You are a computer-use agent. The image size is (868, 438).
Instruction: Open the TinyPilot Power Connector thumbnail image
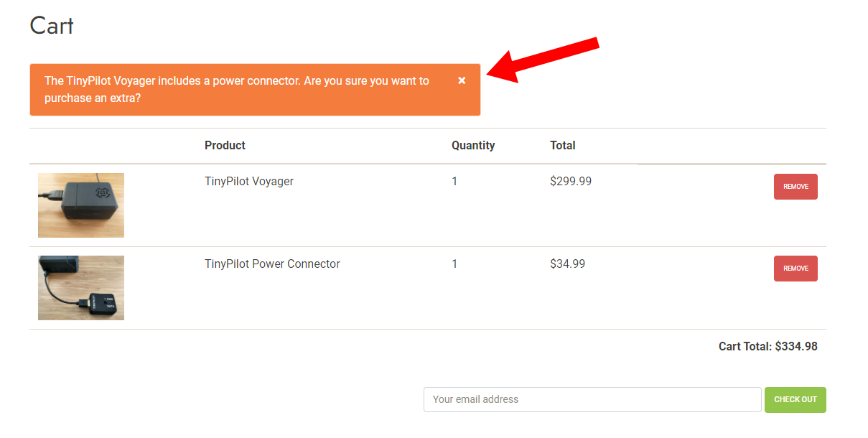[x=81, y=288]
